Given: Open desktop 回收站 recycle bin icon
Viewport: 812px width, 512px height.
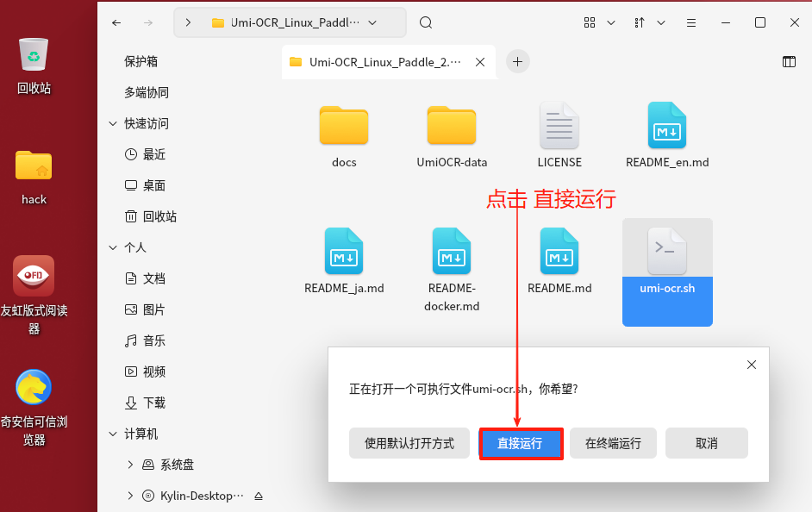Looking at the screenshot, I should (34, 66).
